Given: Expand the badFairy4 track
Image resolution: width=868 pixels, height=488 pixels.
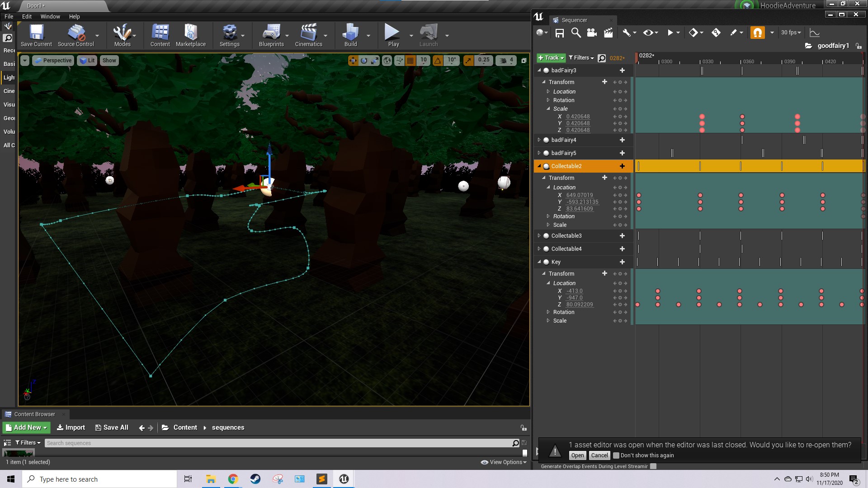Looking at the screenshot, I should coord(539,140).
